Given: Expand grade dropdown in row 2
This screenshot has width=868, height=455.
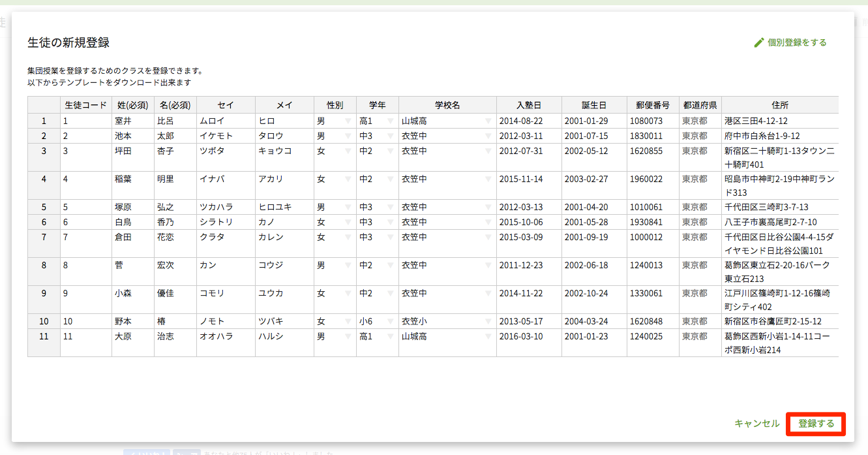Looking at the screenshot, I should [x=390, y=136].
